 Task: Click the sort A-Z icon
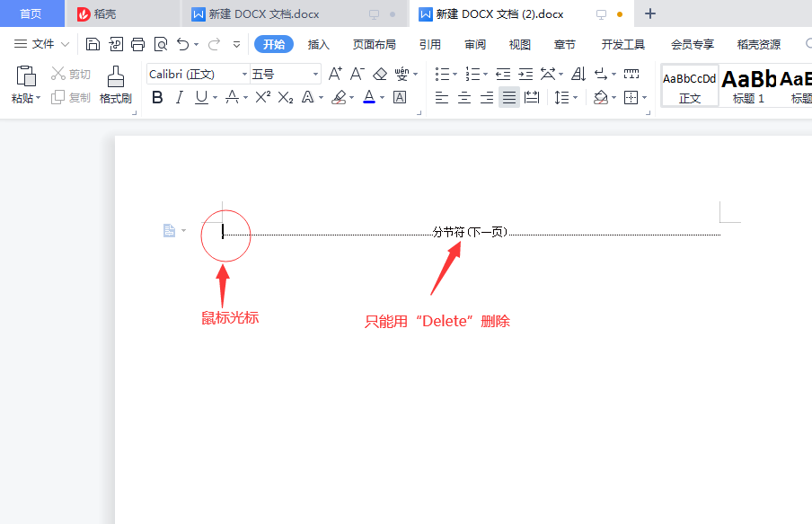[578, 74]
